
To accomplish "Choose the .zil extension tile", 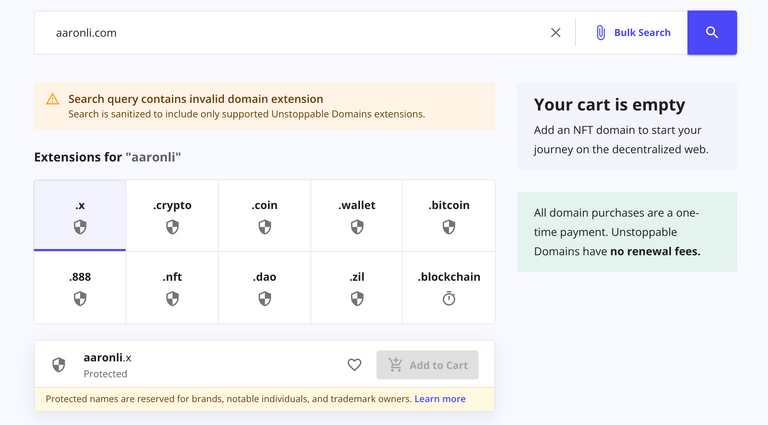I will 357,287.
